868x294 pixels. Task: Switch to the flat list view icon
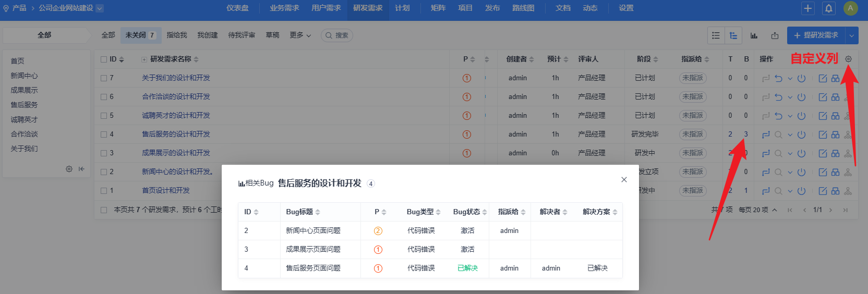click(716, 35)
